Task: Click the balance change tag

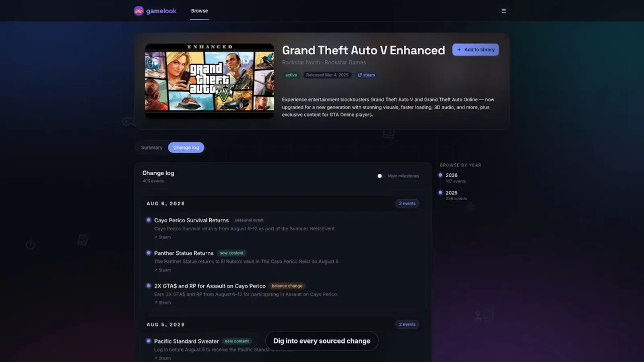Action: (287, 286)
